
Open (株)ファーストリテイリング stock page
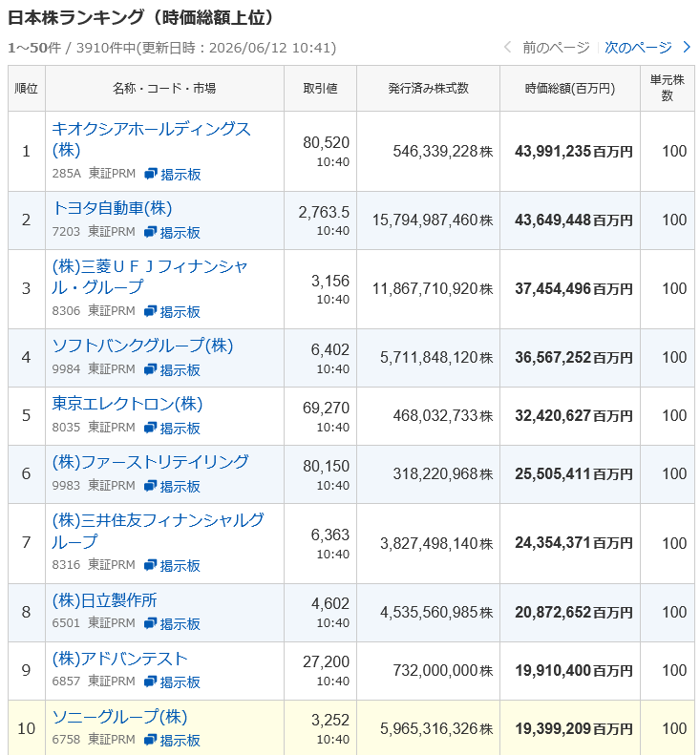(150, 462)
